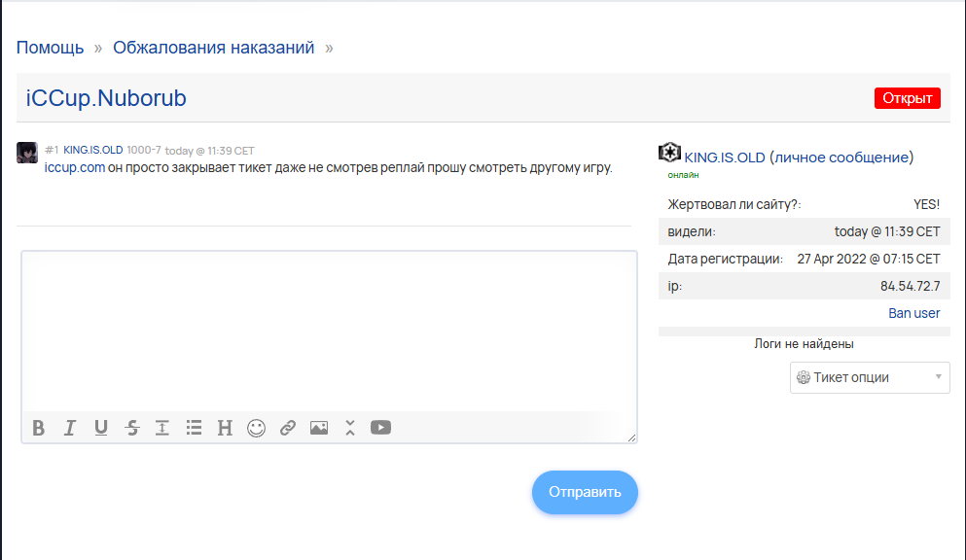Image resolution: width=966 pixels, height=560 pixels.
Task: Click the онлайн status label
Action: click(x=683, y=175)
